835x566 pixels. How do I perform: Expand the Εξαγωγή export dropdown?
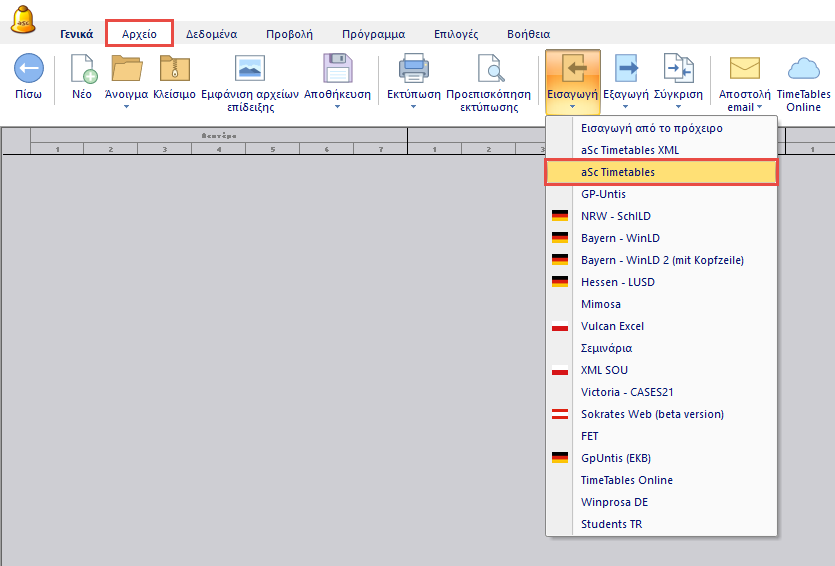click(626, 107)
